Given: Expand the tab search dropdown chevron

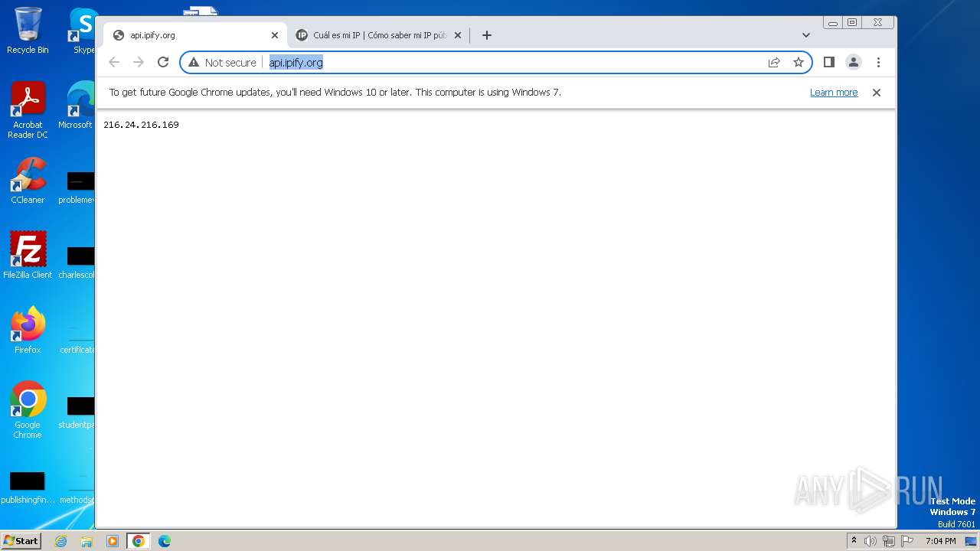Looking at the screenshot, I should point(806,35).
